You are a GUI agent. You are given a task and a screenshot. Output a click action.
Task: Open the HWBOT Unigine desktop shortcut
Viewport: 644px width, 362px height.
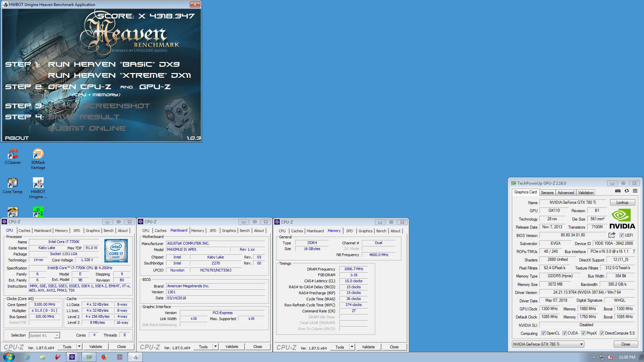coord(38,188)
